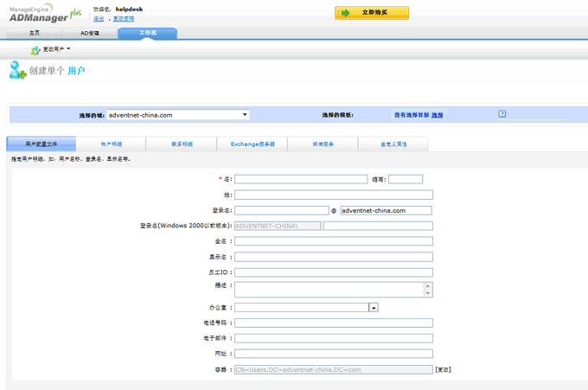
Task: Expand the 办公室 office dropdown arrow
Action: pyautogui.click(x=374, y=308)
